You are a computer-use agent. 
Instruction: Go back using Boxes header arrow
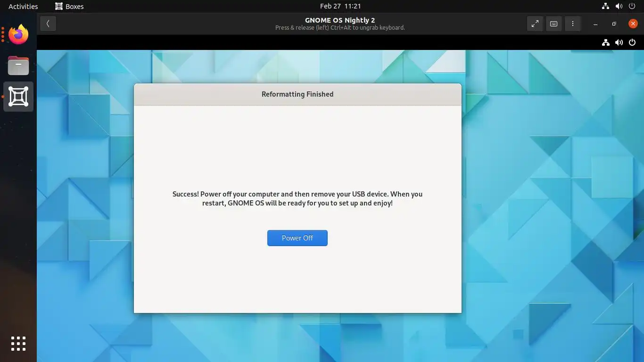pyautogui.click(x=48, y=24)
